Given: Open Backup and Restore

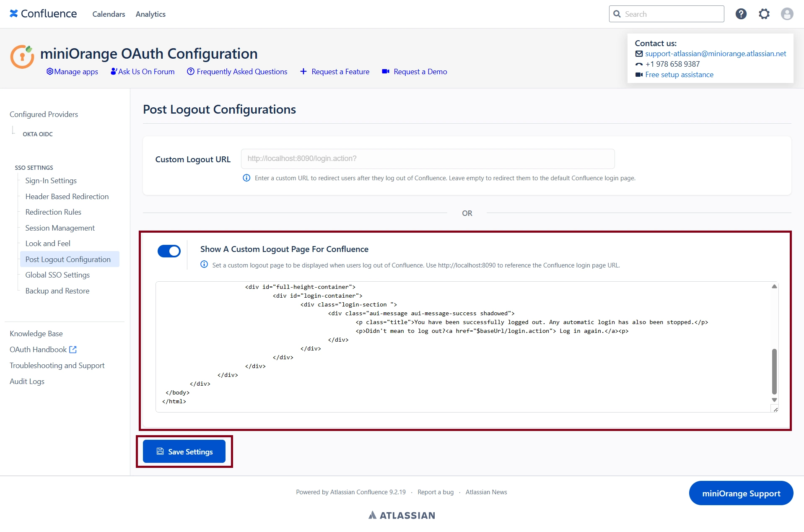Looking at the screenshot, I should pyautogui.click(x=57, y=291).
